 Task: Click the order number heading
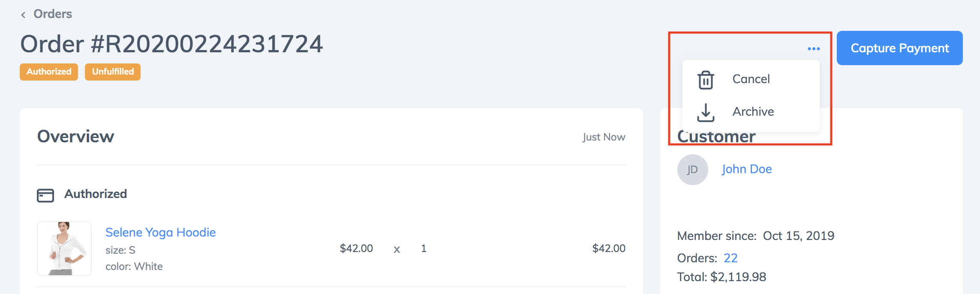[x=171, y=44]
